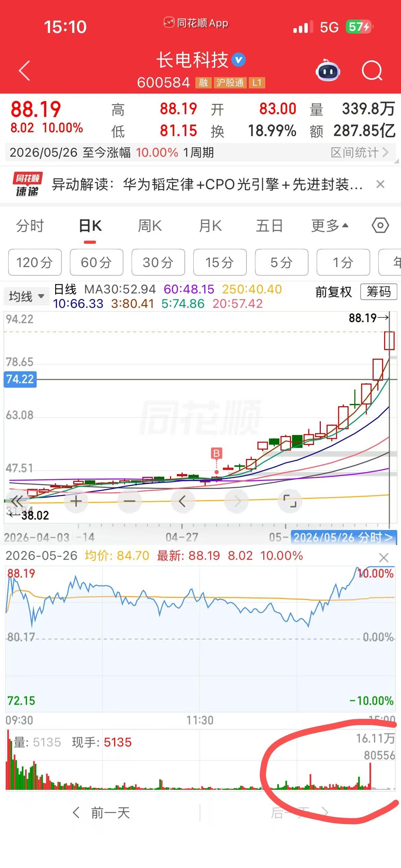Tap the 高 value 88.19
Viewport: 401px width, 868px height.
click(178, 109)
